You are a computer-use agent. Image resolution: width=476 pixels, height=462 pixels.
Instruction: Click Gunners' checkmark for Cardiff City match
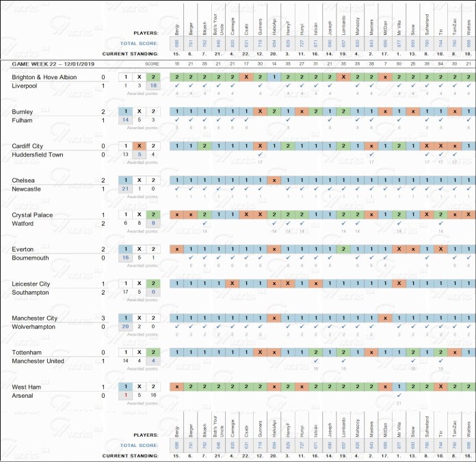260,154
